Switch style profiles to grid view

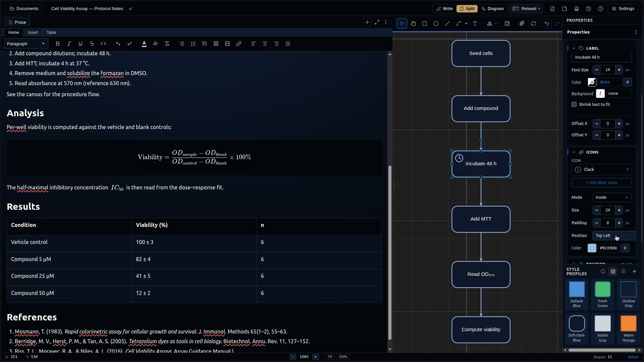(x=613, y=271)
